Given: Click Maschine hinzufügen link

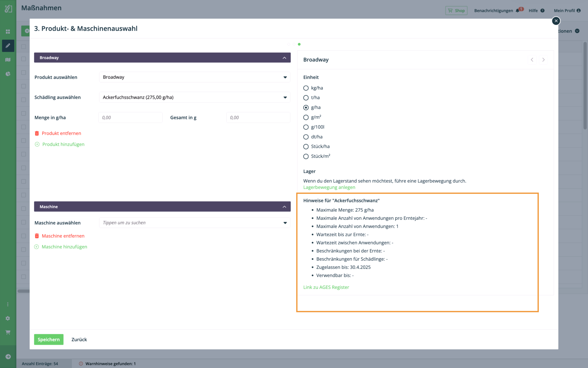Looking at the screenshot, I should [x=64, y=247].
